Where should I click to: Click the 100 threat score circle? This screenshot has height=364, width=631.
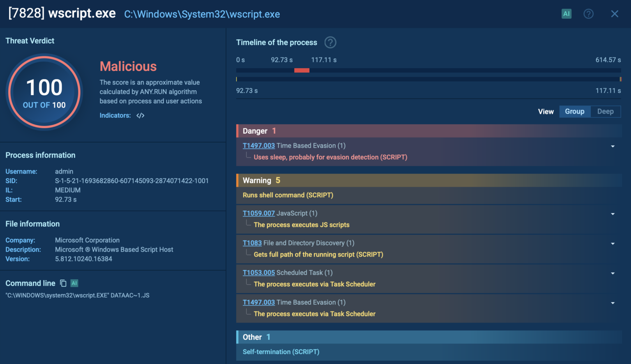coord(44,92)
